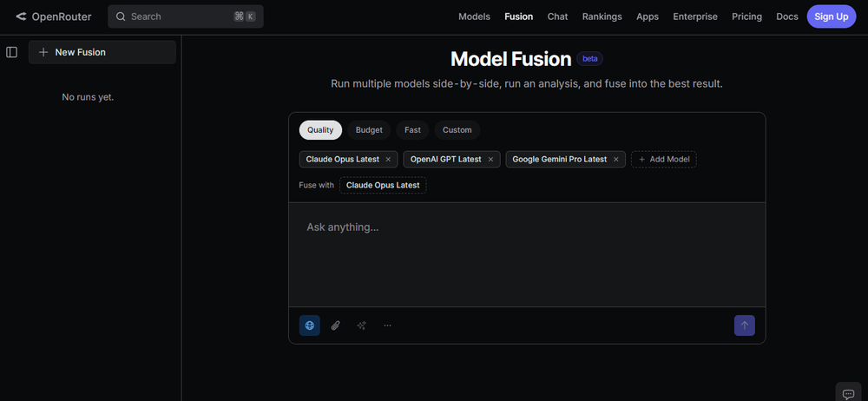Send prompt with the arrow button
Viewport: 868px width, 401px height.
pos(745,325)
